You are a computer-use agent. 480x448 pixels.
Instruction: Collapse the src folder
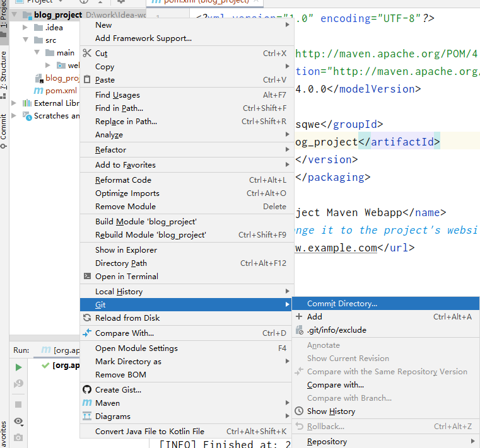pos(26,40)
